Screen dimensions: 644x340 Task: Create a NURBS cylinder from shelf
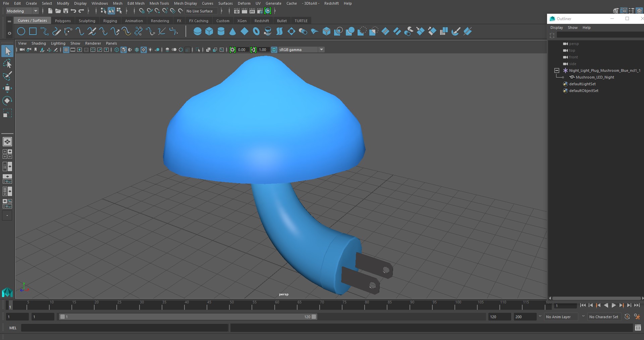click(221, 32)
